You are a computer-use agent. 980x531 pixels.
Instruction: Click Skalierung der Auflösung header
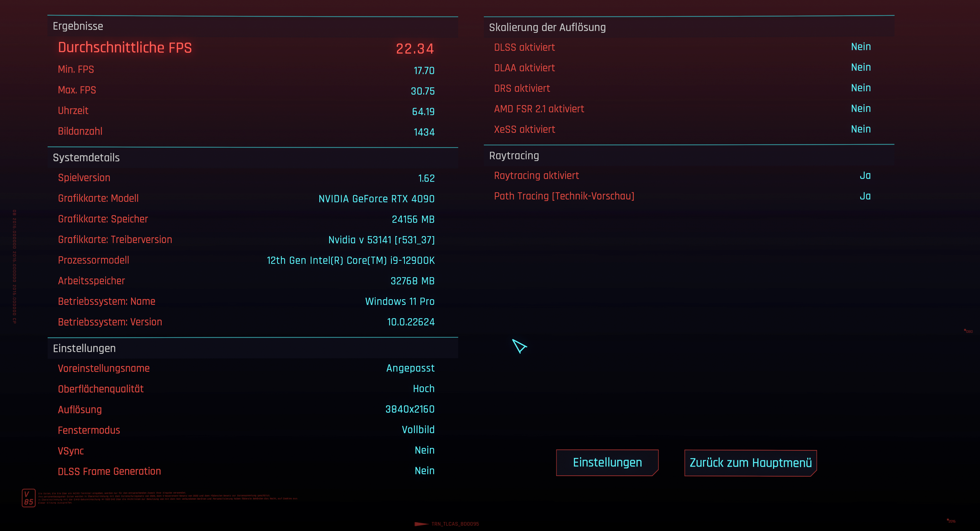547,27
